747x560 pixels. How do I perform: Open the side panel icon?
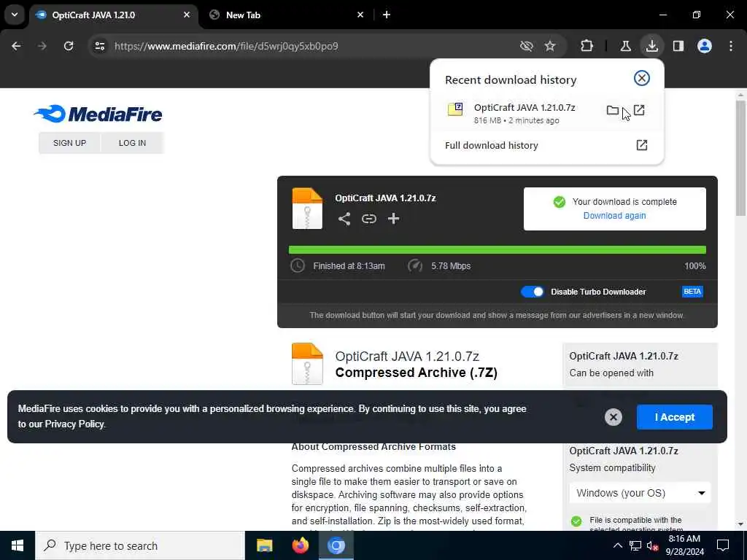pyautogui.click(x=678, y=46)
